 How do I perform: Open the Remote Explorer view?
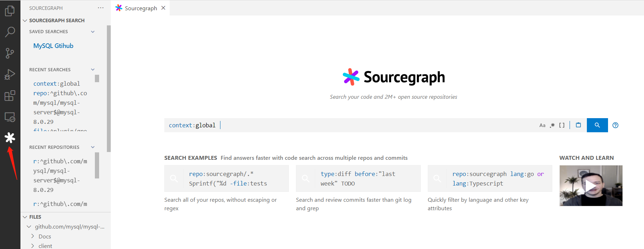coord(10,117)
